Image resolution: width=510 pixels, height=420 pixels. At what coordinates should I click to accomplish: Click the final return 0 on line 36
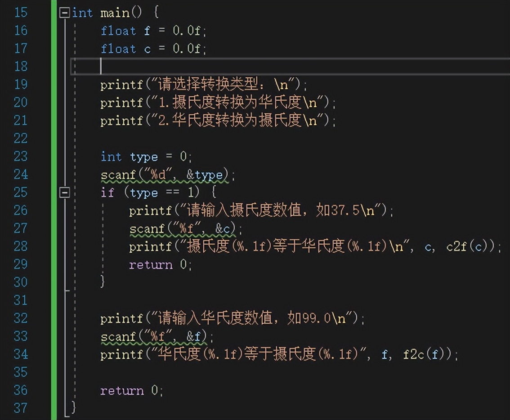coord(131,390)
